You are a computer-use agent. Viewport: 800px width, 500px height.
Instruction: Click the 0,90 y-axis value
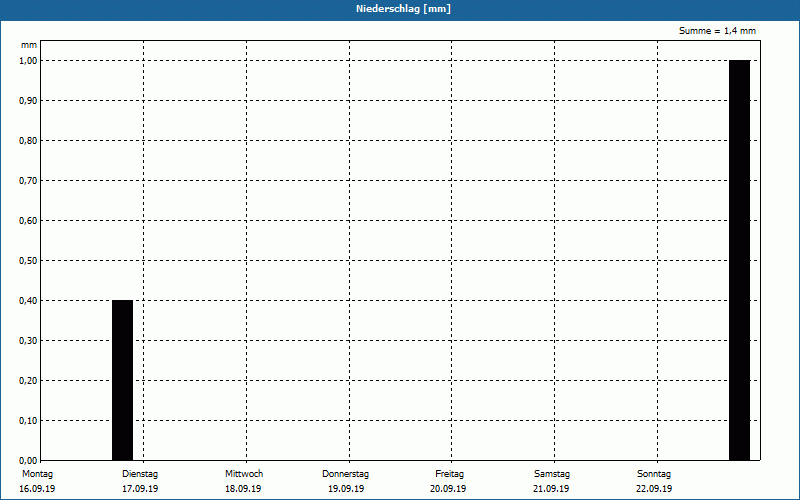click(28, 101)
